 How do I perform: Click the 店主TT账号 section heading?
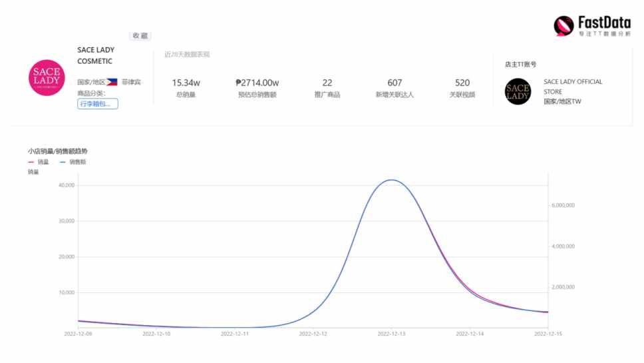click(520, 64)
